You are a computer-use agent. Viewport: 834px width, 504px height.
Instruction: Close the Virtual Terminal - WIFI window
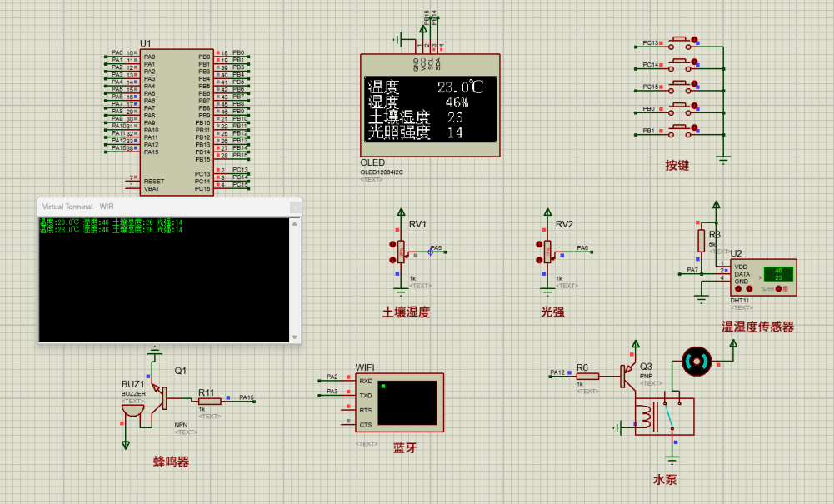click(x=294, y=206)
